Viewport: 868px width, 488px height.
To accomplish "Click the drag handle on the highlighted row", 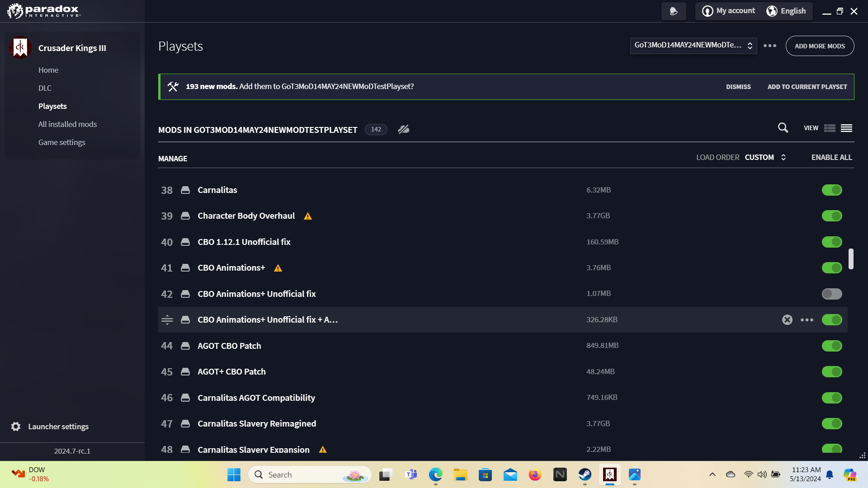I will (167, 320).
